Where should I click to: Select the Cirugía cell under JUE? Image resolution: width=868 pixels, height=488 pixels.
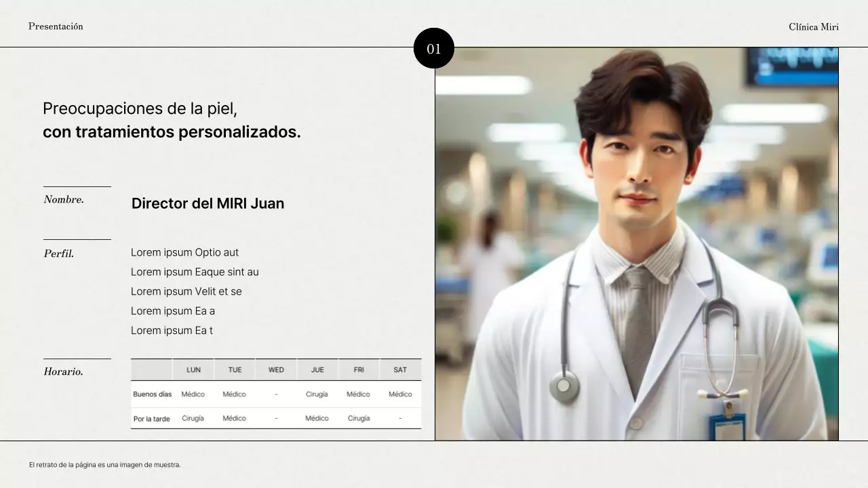click(317, 394)
